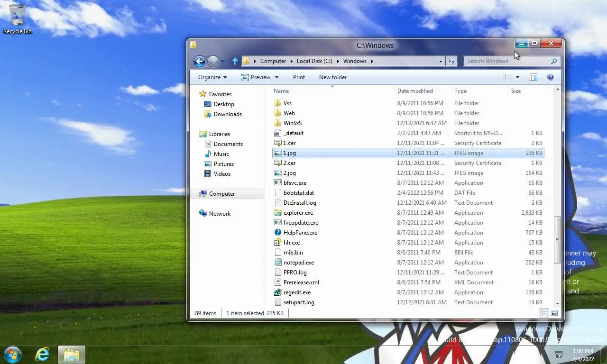This screenshot has width=607, height=364.
Task: Select Network in navigation pane
Action: [220, 214]
